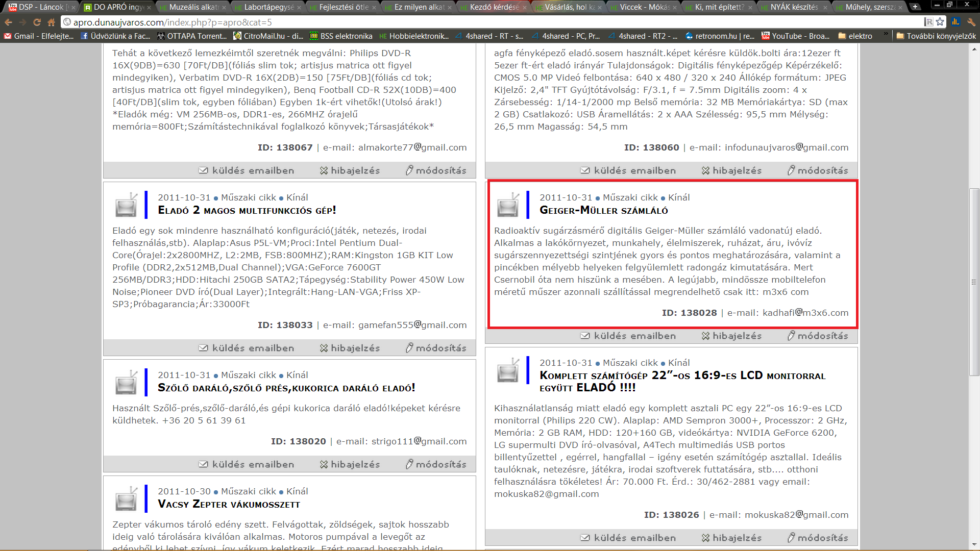Bookmark the page with the star icon
Screen dimensions: 980x551
point(940,22)
